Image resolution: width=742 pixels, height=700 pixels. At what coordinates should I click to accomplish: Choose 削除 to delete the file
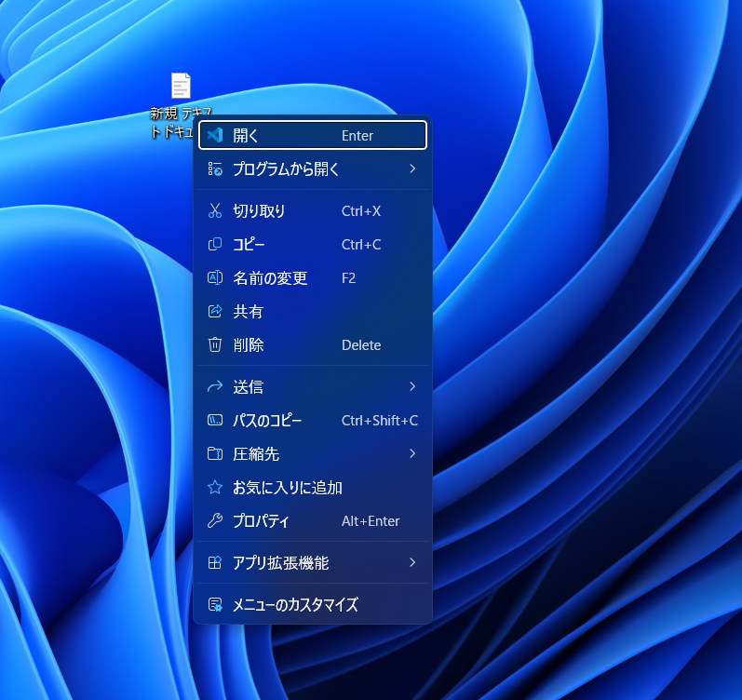pyautogui.click(x=313, y=345)
